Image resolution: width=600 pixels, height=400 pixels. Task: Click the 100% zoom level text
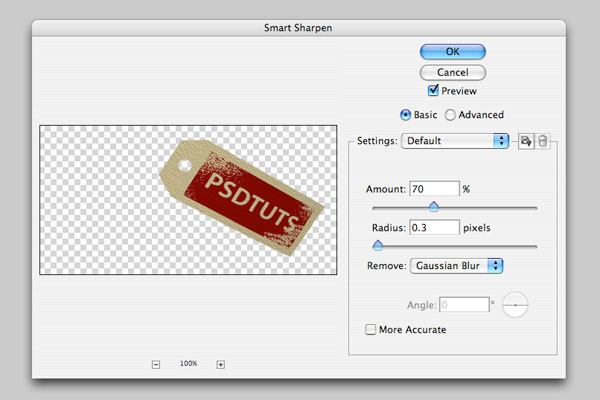188,363
